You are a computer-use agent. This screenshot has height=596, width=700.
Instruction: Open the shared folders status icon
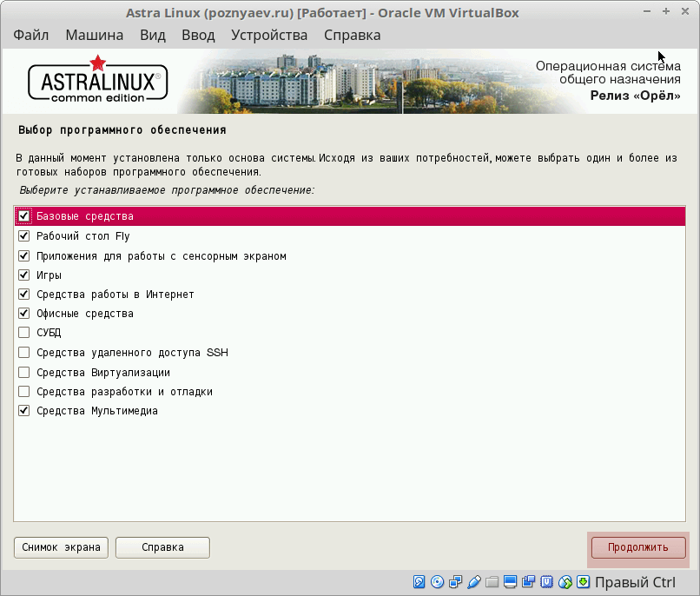(x=492, y=582)
